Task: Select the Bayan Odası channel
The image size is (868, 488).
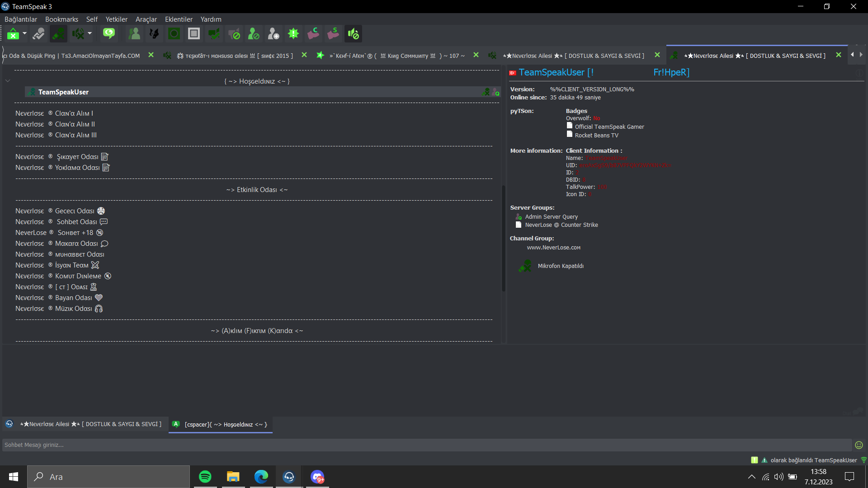Action: click(59, 298)
